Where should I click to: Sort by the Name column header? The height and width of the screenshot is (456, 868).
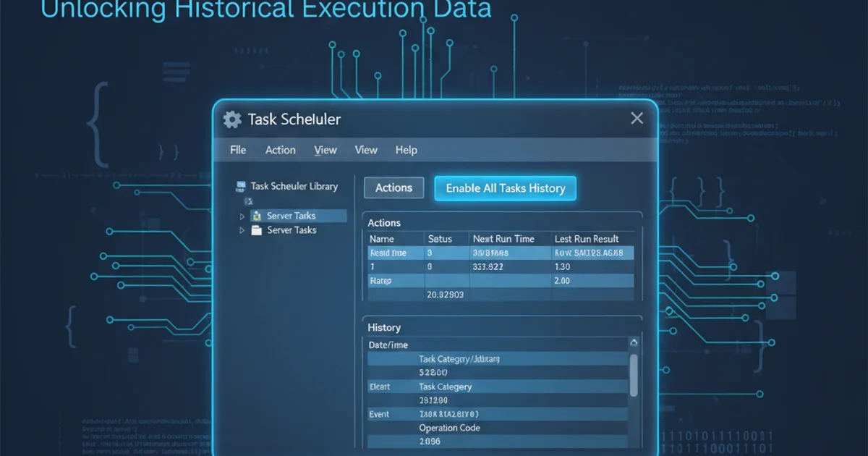pos(381,239)
